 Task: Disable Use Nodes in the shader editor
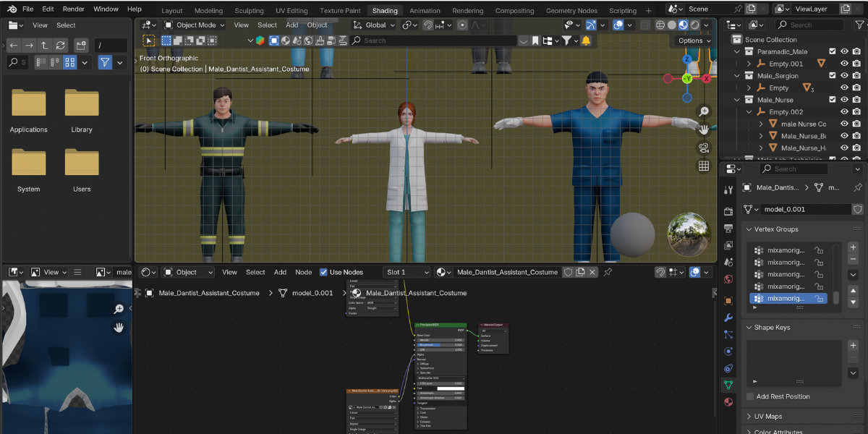pos(323,272)
